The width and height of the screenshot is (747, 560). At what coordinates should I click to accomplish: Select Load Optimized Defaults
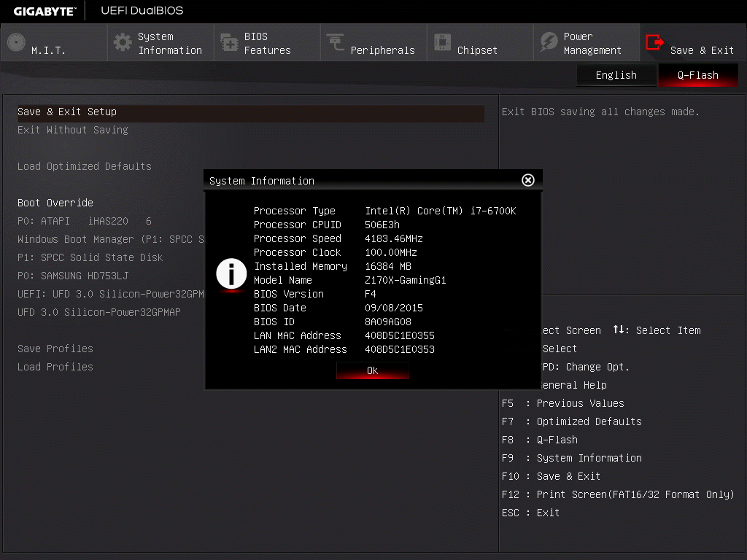tap(85, 166)
